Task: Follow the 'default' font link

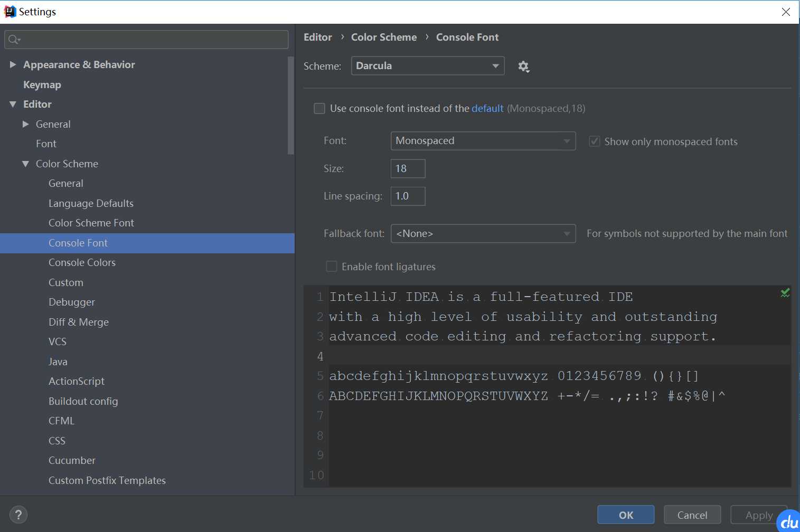Action: point(487,108)
